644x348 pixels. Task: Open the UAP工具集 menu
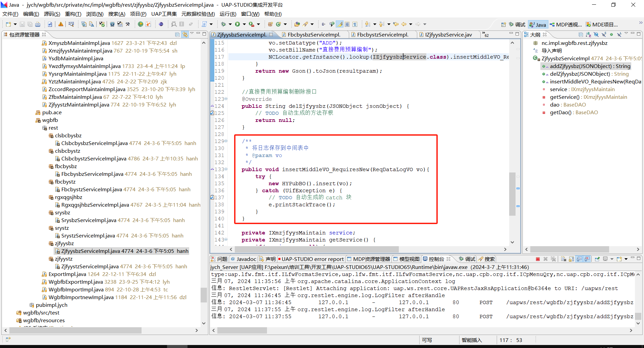[164, 14]
